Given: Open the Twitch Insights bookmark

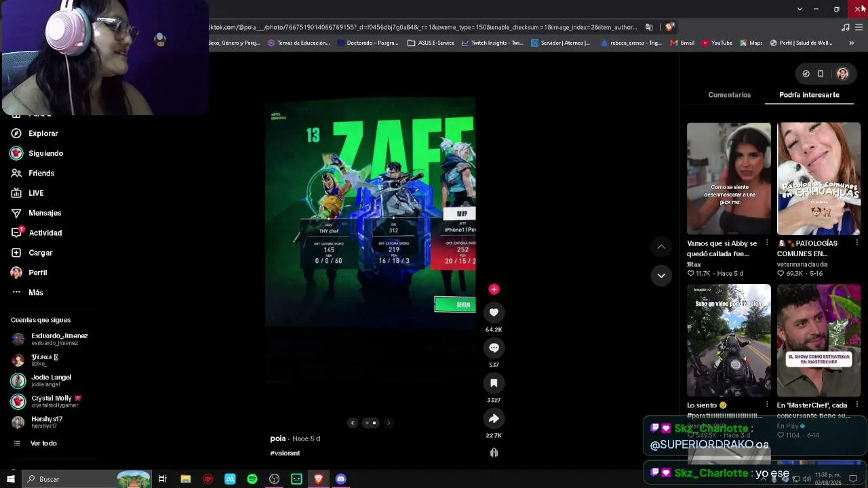Looking at the screenshot, I should pos(492,43).
